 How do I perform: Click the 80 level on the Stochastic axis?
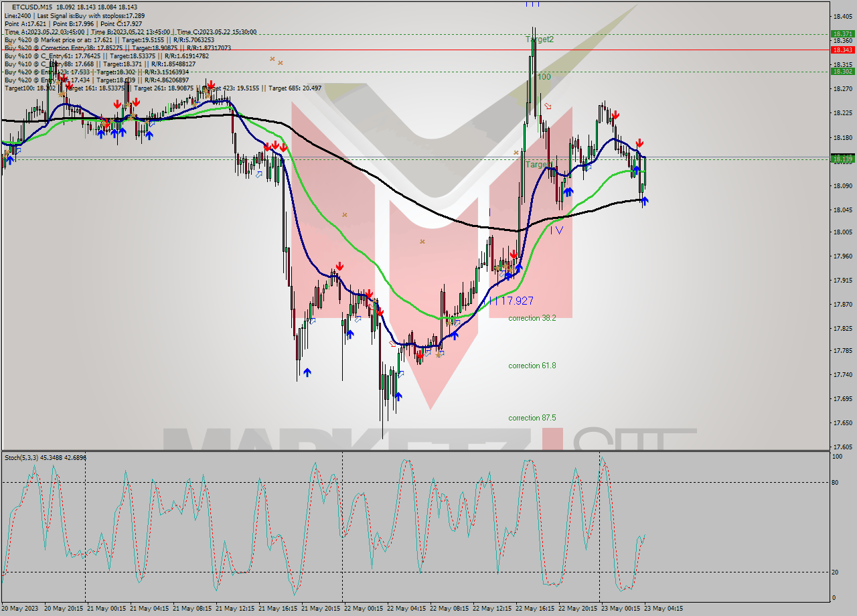(836, 482)
